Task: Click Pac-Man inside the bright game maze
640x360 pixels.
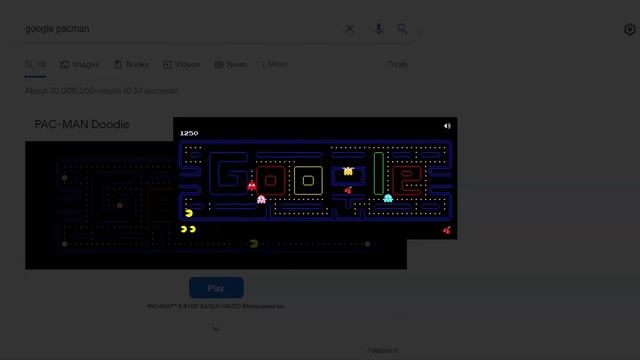Action: 189,213
